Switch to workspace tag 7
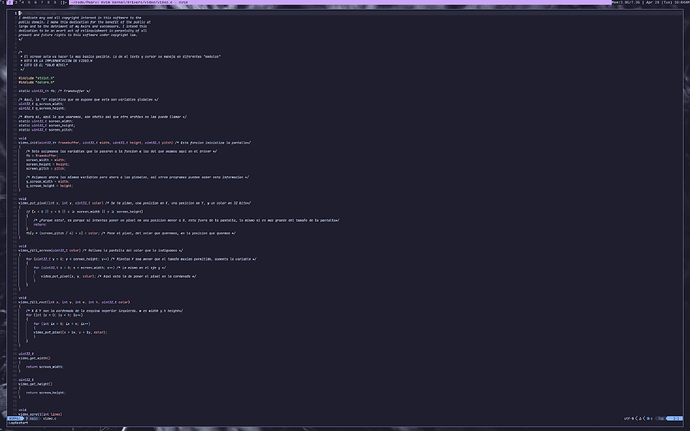The image size is (690, 431). coord(42,2)
